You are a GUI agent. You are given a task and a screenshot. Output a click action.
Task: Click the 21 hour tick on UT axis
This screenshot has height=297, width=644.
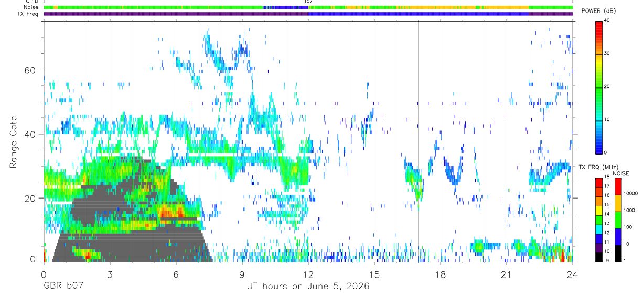[x=507, y=273]
